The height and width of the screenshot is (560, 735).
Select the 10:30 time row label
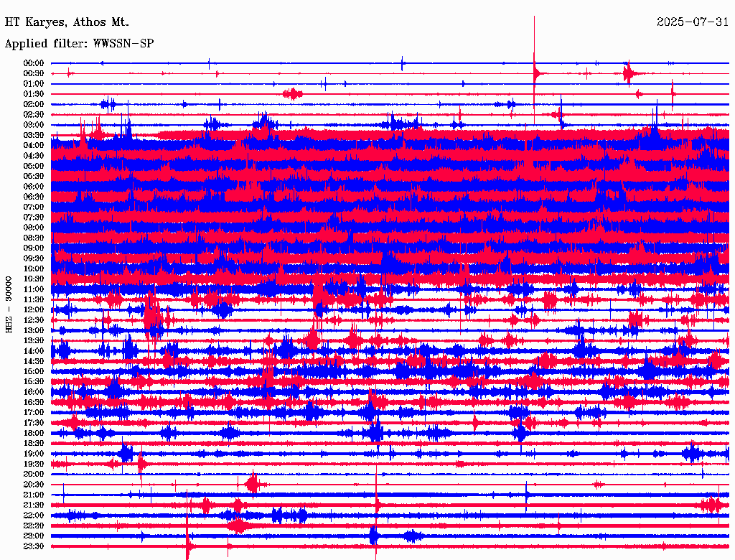coord(34,279)
